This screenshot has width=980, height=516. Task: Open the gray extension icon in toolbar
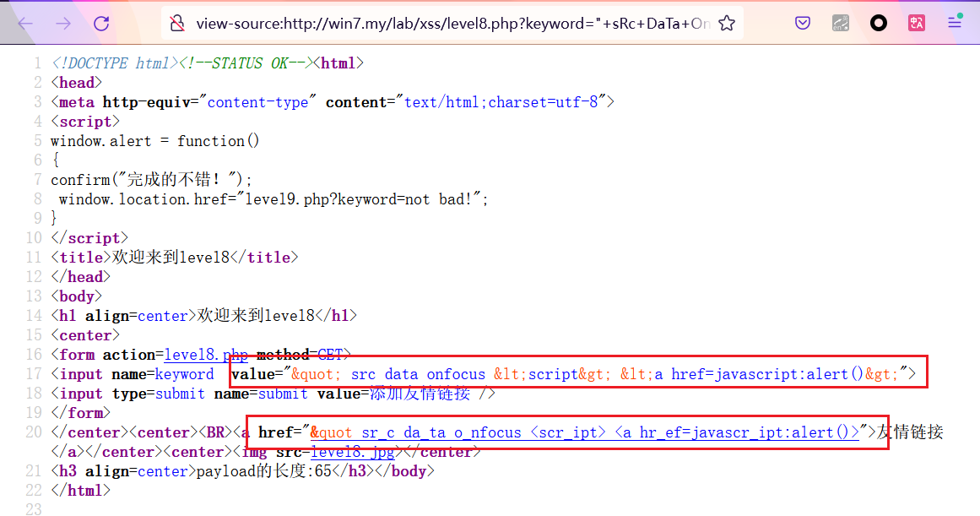[841, 24]
